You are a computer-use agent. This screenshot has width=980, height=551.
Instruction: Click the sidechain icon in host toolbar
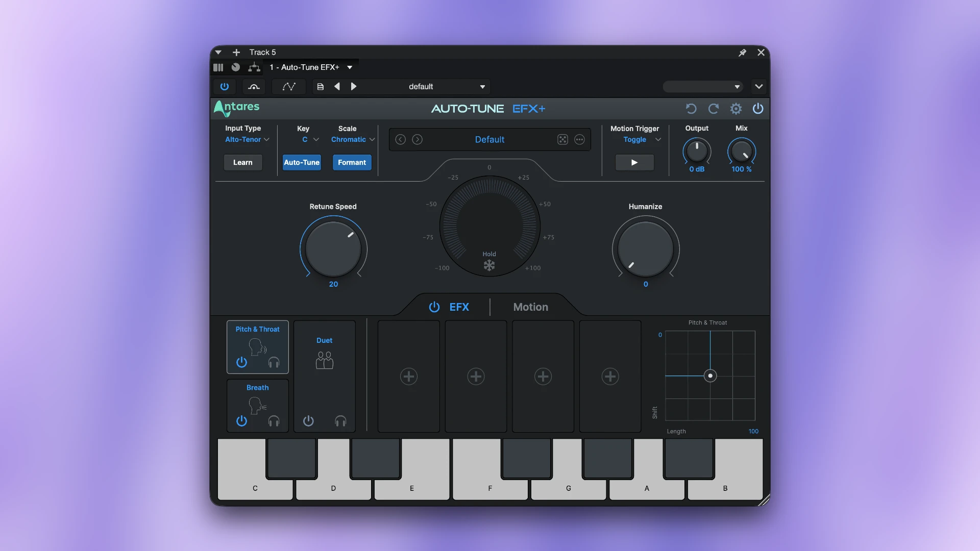point(254,87)
